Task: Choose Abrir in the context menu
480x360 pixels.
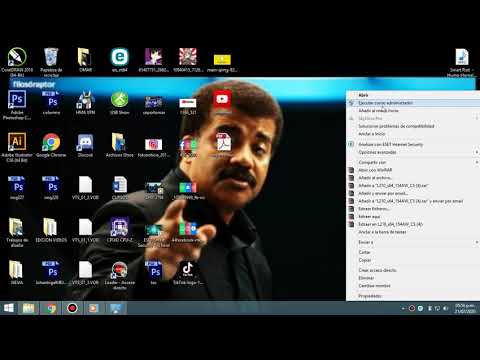Action: (x=413, y=95)
